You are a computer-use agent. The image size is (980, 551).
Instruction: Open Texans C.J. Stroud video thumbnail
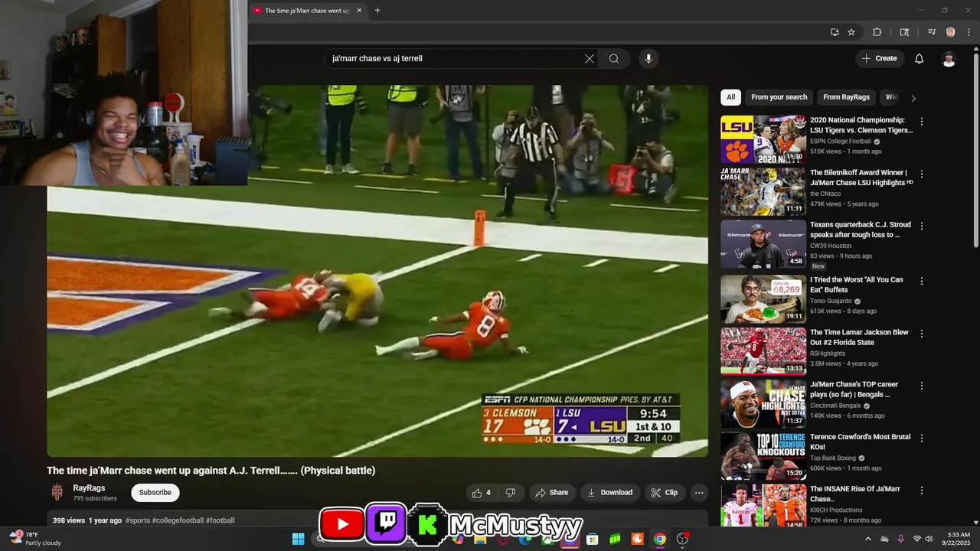(763, 244)
